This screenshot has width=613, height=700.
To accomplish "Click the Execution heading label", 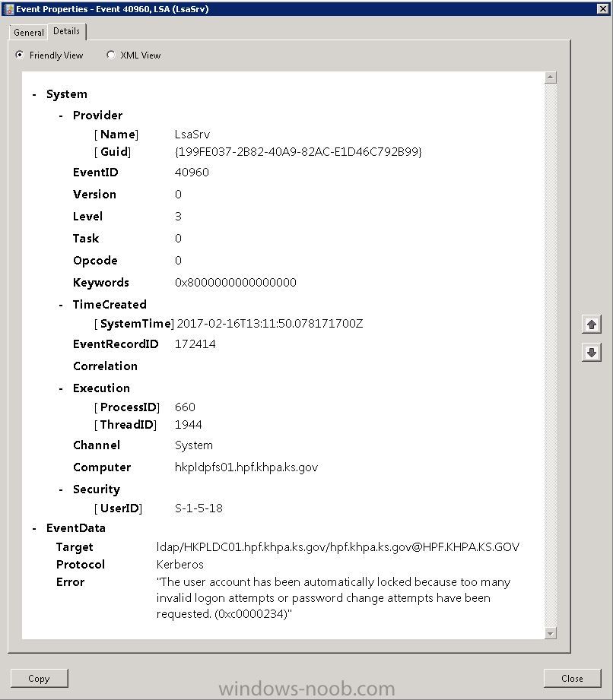I will coord(101,388).
